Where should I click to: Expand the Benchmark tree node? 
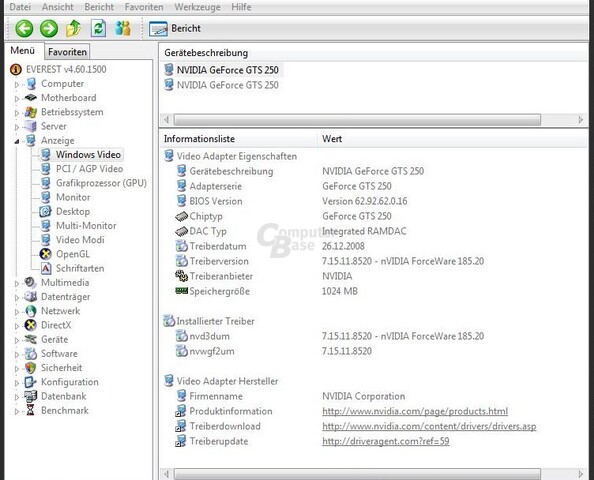tap(16, 411)
